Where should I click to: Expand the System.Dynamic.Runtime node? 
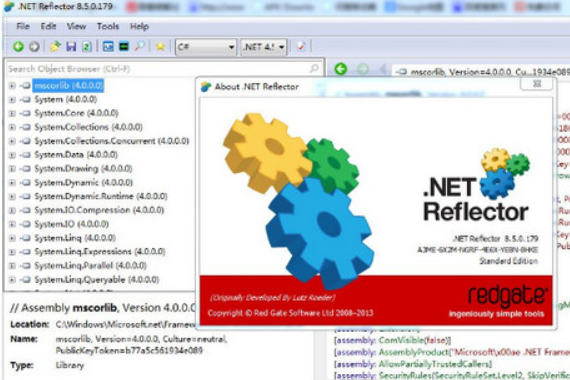pos(12,197)
